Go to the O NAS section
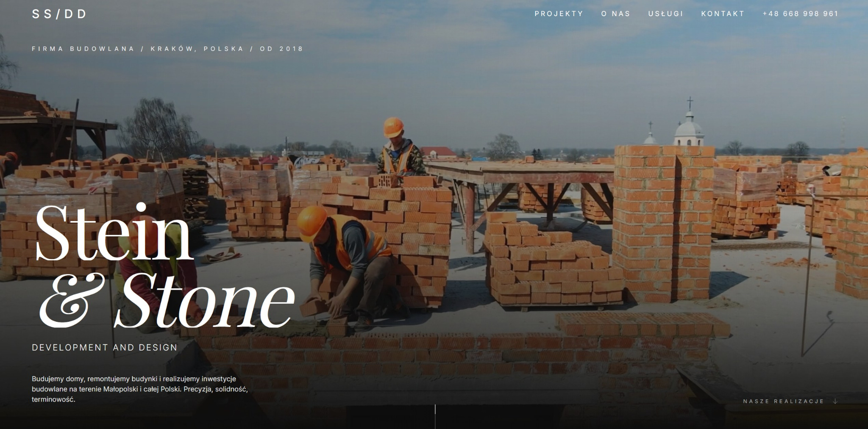The height and width of the screenshot is (429, 868). pyautogui.click(x=615, y=14)
